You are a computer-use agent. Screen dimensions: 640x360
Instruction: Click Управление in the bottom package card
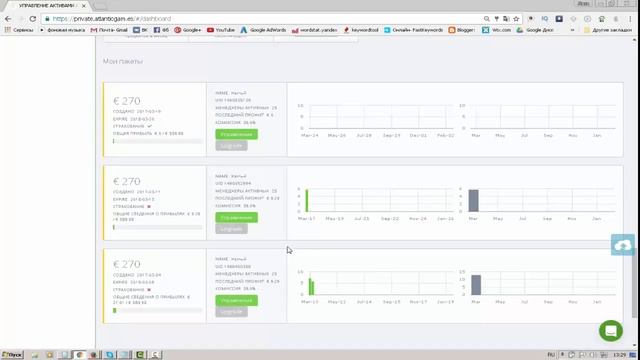[236, 300]
